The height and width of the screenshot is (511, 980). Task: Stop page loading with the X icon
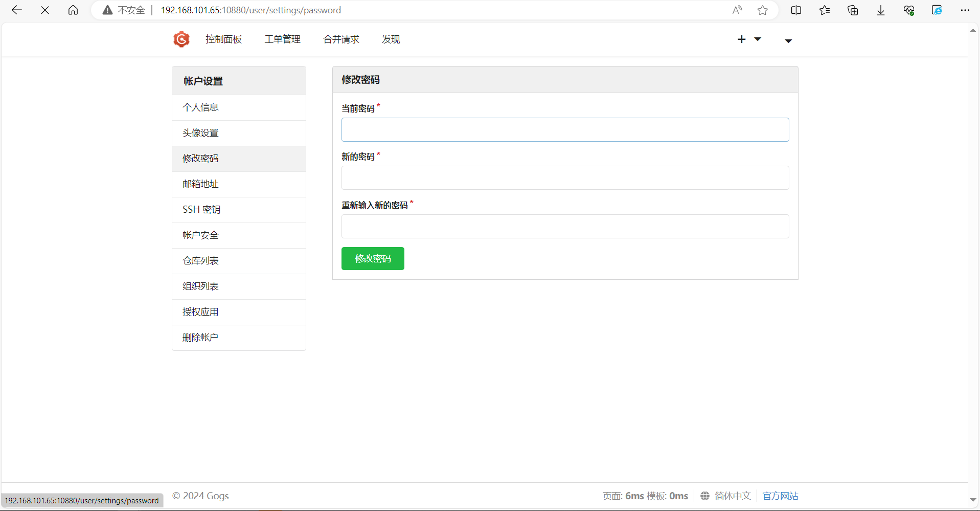(x=45, y=10)
